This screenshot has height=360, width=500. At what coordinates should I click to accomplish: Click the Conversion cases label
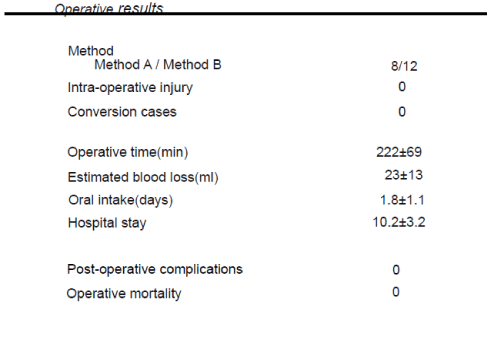[x=122, y=112]
